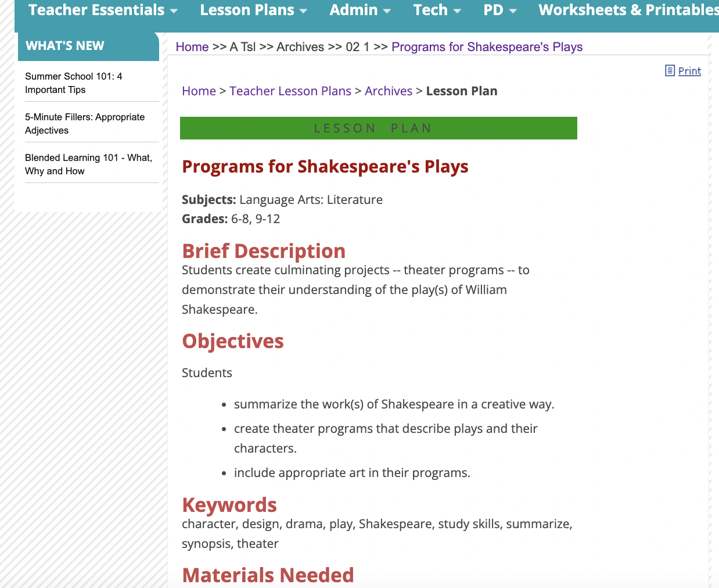Open the Archives breadcrumb link
The image size is (719, 588).
point(300,46)
